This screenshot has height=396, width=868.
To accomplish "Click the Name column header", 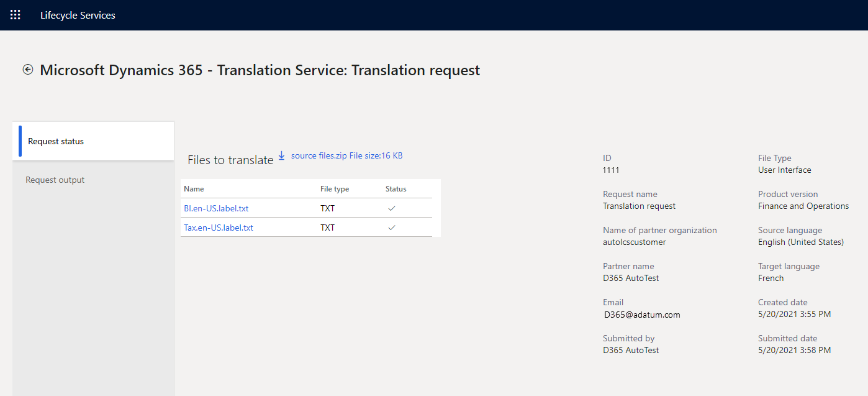I will 193,188.
